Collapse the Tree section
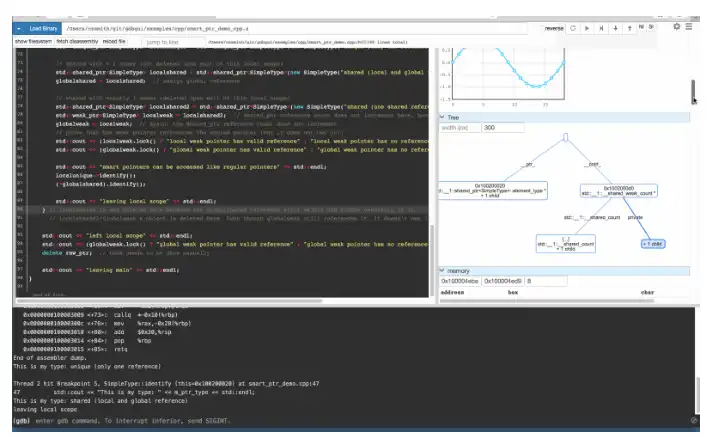Image resolution: width=708 pixels, height=437 pixels. pos(564,117)
